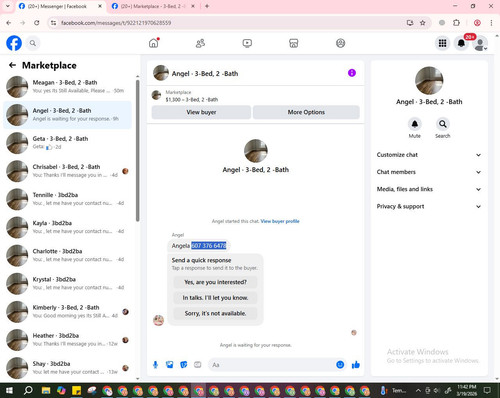500x398 pixels.
Task: Click highlighted phone number 607 376 6478
Action: click(x=209, y=246)
